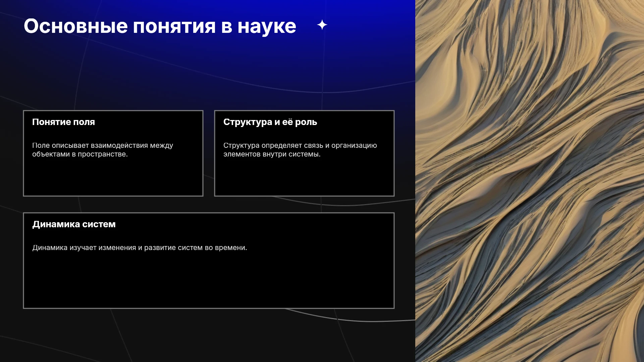The width and height of the screenshot is (644, 362).
Task: Select the line 'элементов внутри системы.'
Action: (x=272, y=154)
